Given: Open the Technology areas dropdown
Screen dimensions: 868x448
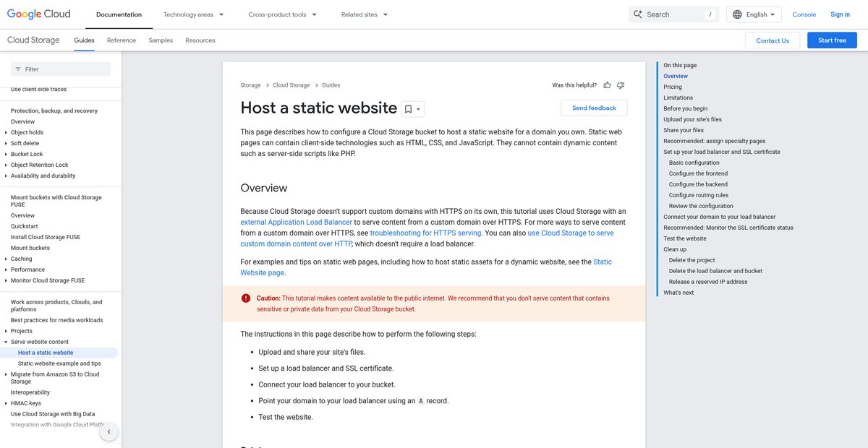Looking at the screenshot, I should (x=193, y=14).
